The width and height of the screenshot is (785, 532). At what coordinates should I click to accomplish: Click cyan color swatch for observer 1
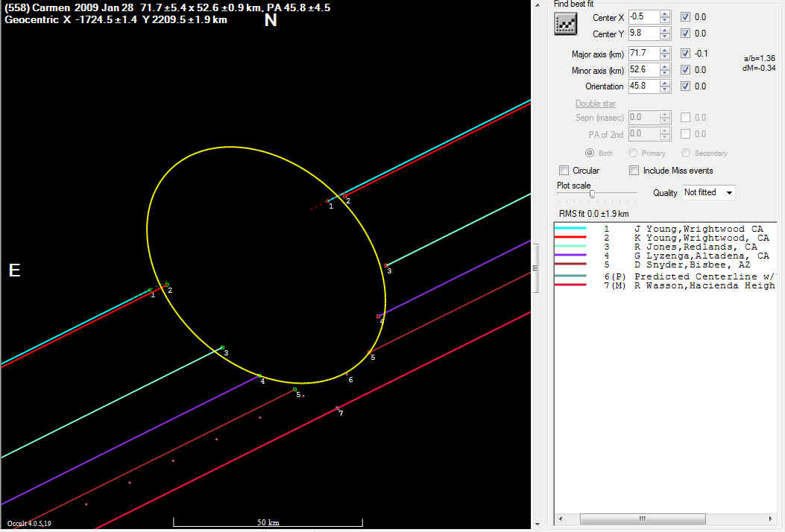point(570,228)
